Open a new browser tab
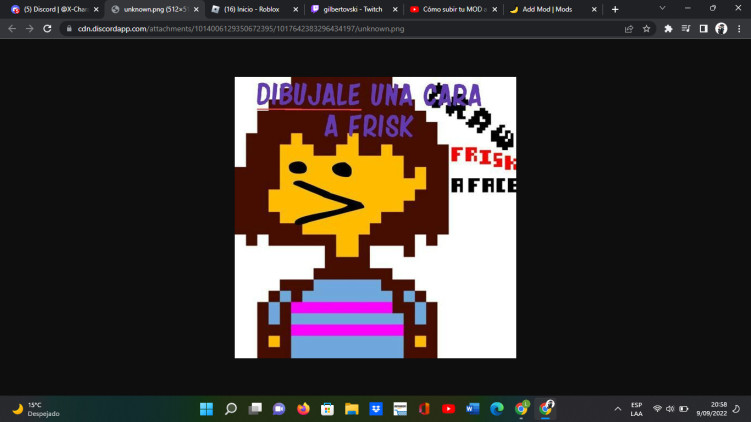 615,9
